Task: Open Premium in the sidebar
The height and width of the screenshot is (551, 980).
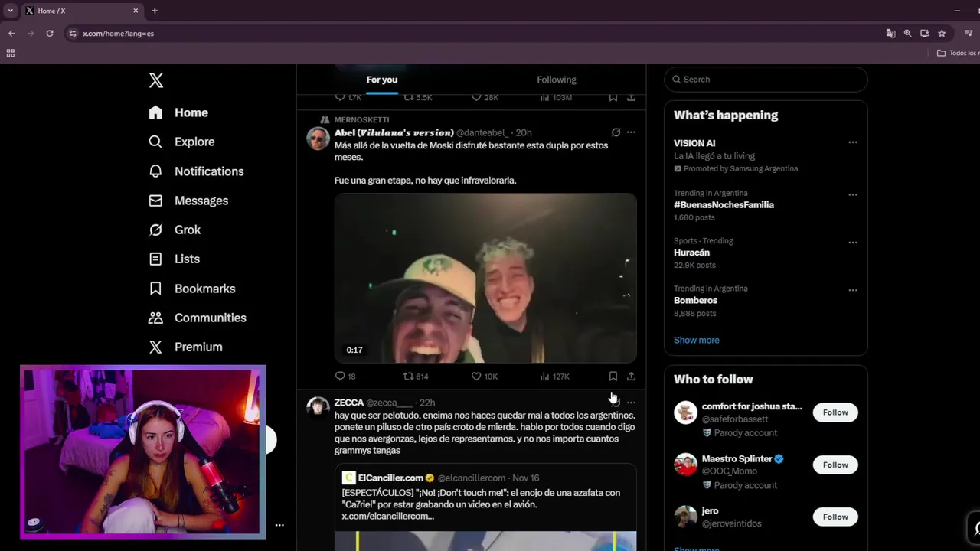Action: [x=186, y=347]
